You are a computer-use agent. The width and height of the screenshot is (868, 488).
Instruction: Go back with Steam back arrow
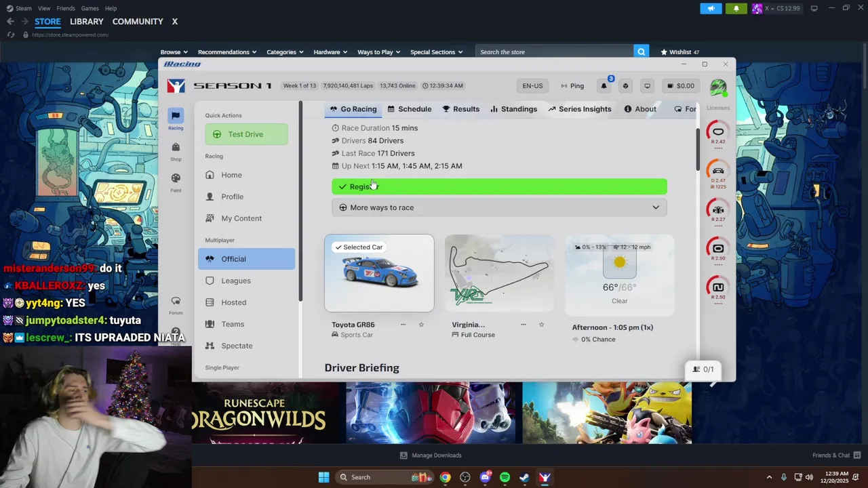coord(10,22)
